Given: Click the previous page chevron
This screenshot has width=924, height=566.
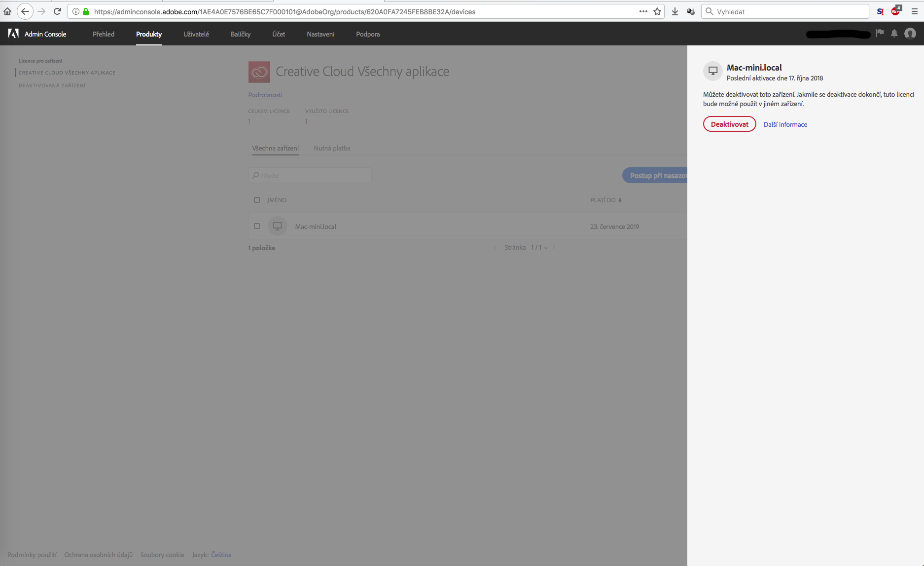Looking at the screenshot, I should tap(495, 247).
